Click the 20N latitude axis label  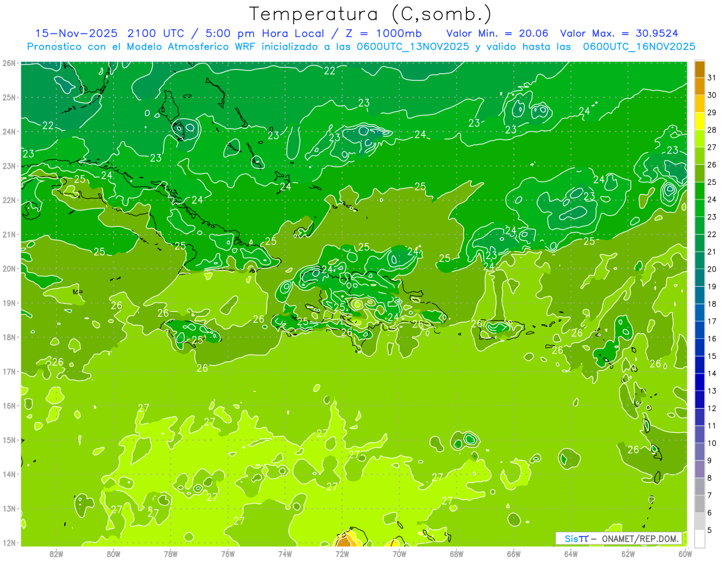[x=8, y=269]
